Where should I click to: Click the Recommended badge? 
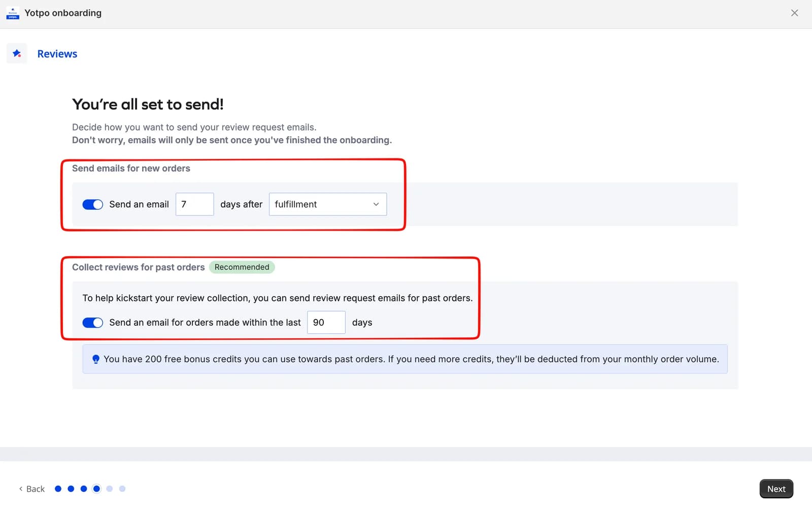point(242,267)
